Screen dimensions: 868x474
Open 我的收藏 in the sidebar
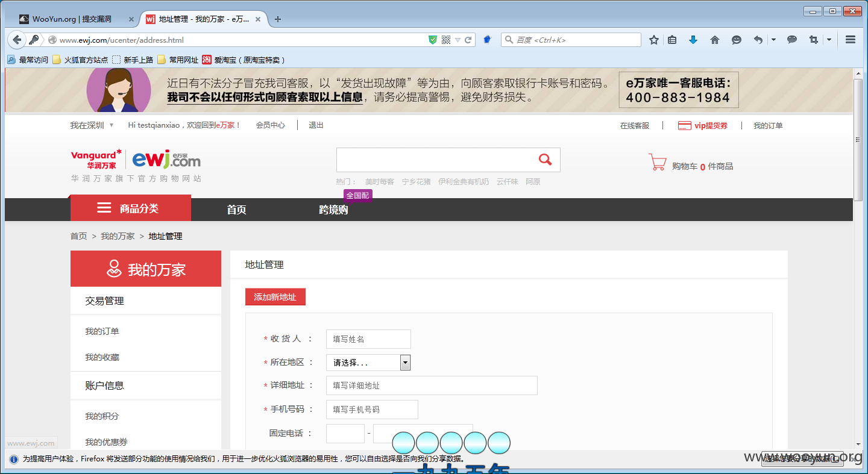pos(102,357)
